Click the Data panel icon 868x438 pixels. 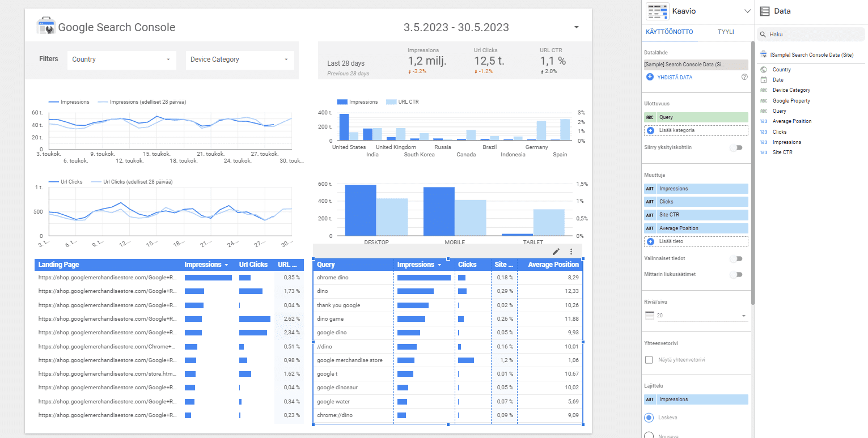(765, 11)
